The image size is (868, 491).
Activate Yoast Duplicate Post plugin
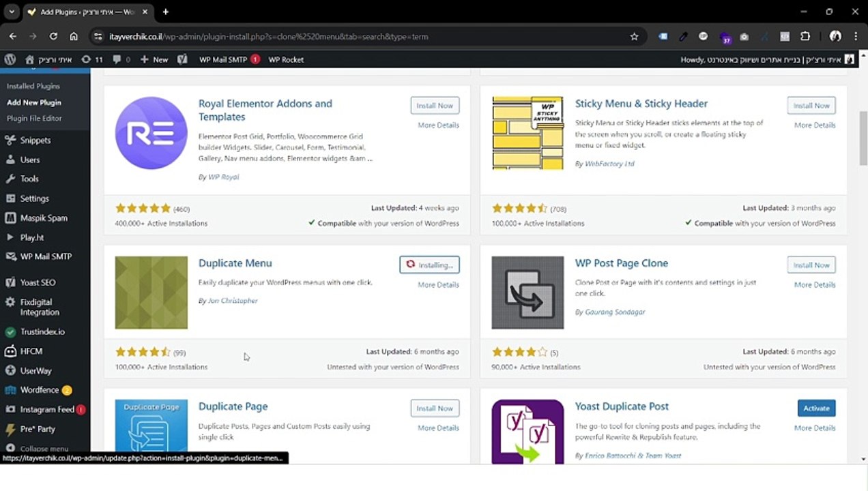click(816, 408)
